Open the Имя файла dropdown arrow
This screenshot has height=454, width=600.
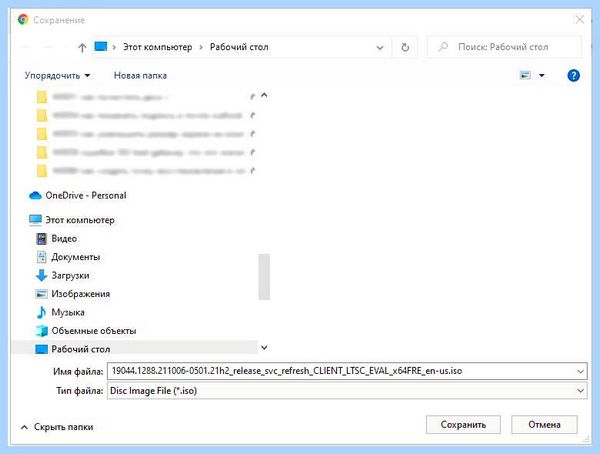580,371
